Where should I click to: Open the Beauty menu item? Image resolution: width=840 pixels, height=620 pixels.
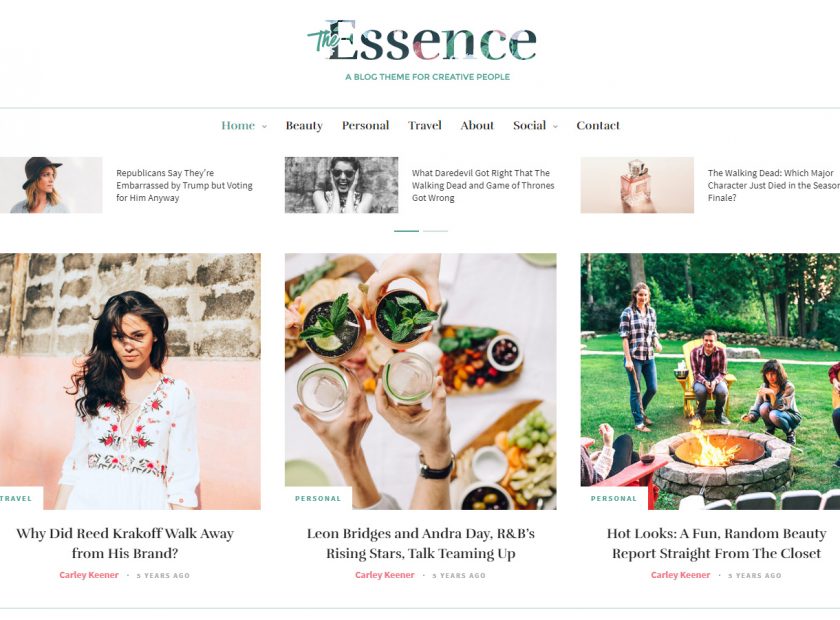tap(304, 125)
